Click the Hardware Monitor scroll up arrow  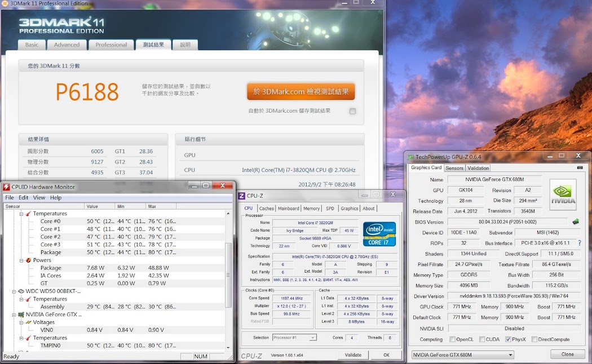[x=228, y=214]
